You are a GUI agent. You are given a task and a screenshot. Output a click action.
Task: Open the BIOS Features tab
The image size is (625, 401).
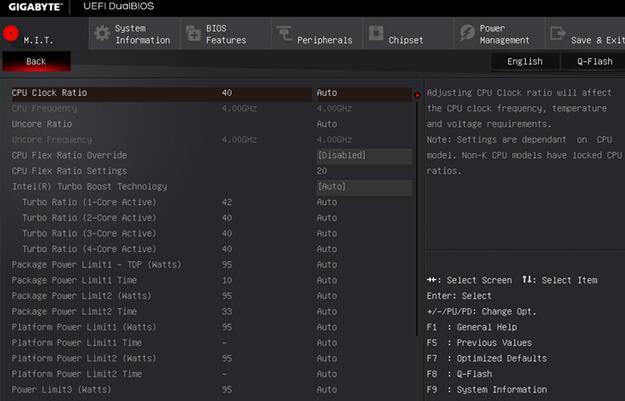[225, 34]
